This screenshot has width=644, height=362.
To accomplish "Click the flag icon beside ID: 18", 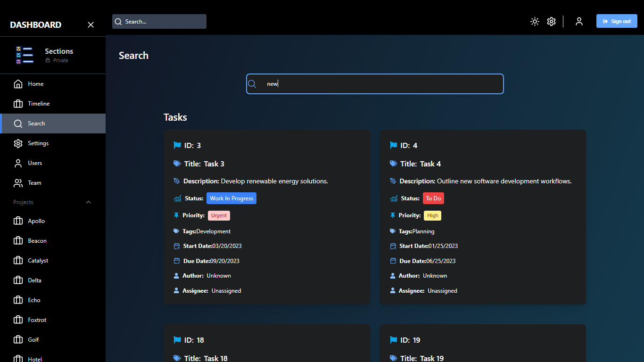I will (177, 340).
